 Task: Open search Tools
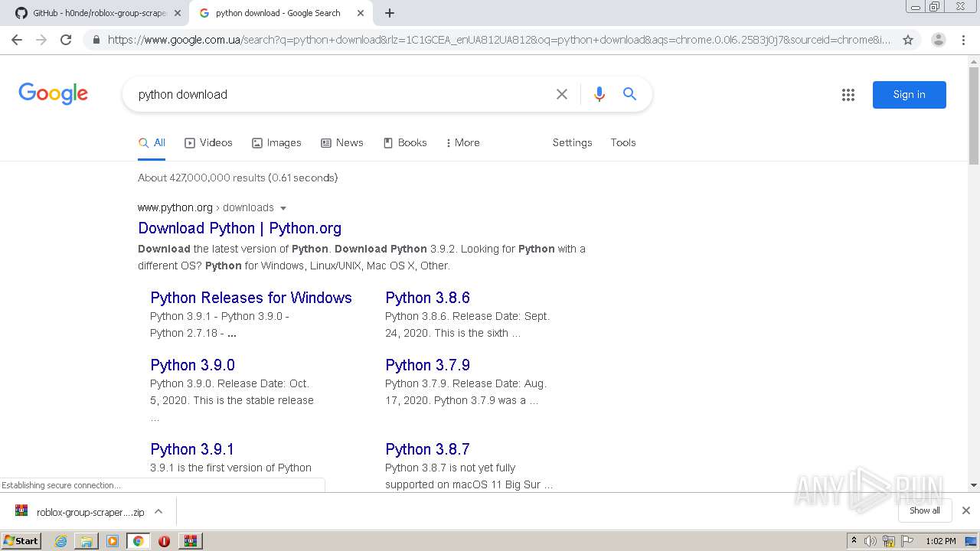[623, 142]
